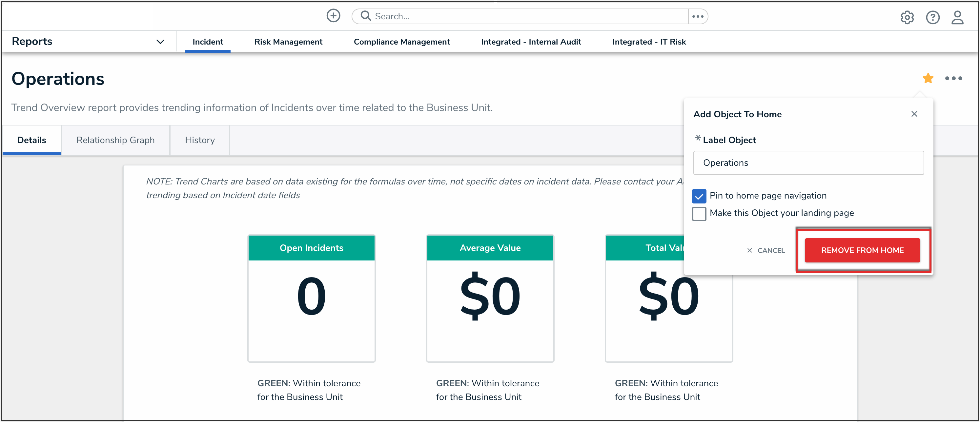Click the yellow favorite star
980x422 pixels.
(928, 78)
